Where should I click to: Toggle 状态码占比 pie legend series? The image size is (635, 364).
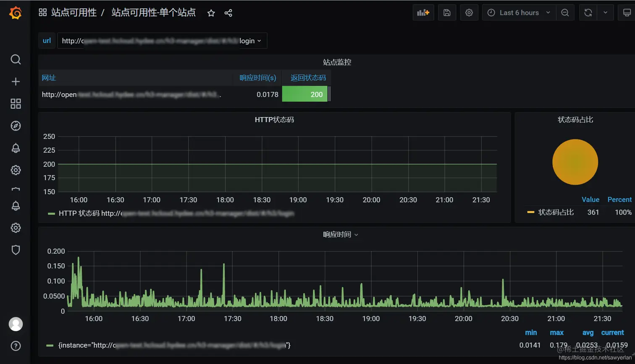coord(551,212)
